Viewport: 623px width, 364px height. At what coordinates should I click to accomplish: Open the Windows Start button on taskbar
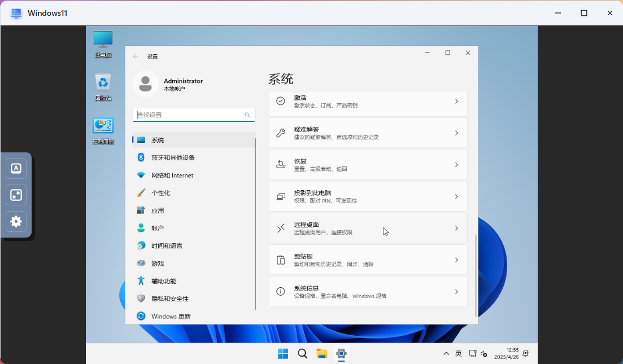[283, 353]
